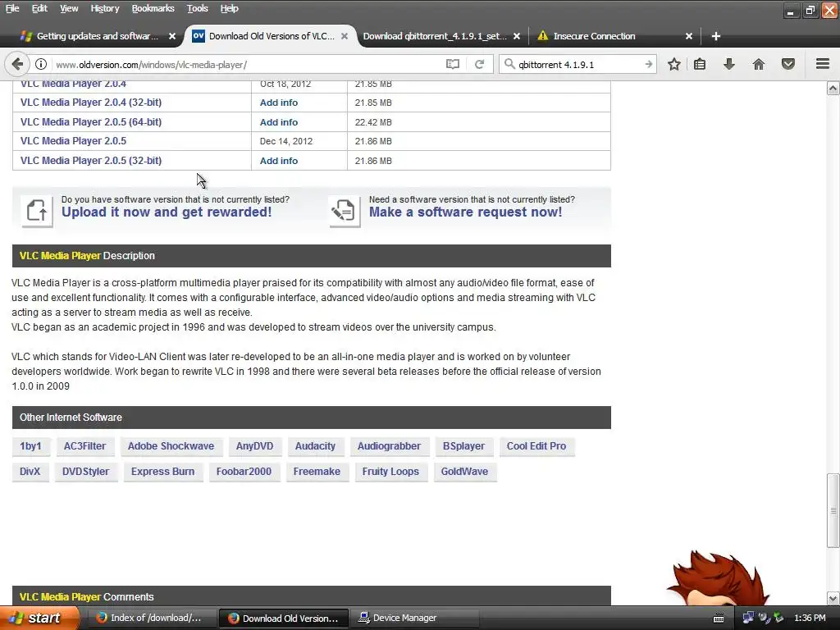Switch to Download qbittorrent_4.1.9.1 tab
This screenshot has height=630, width=840.
pos(435,36)
